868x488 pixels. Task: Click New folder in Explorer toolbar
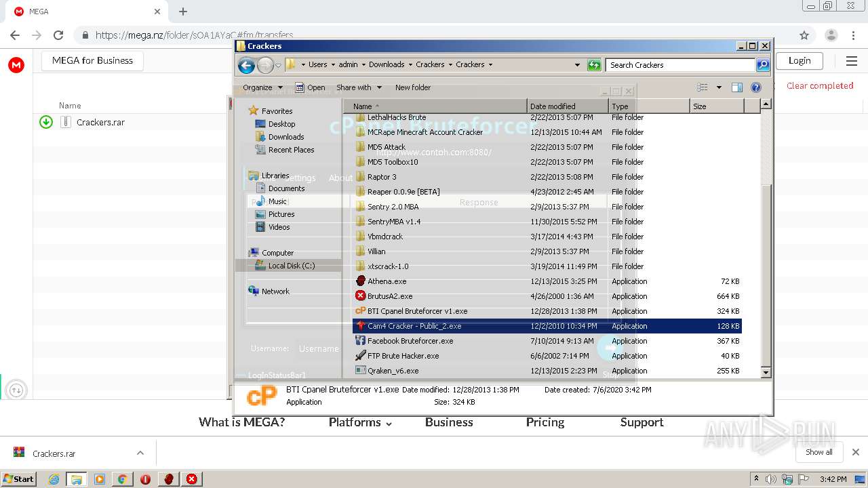point(413,87)
